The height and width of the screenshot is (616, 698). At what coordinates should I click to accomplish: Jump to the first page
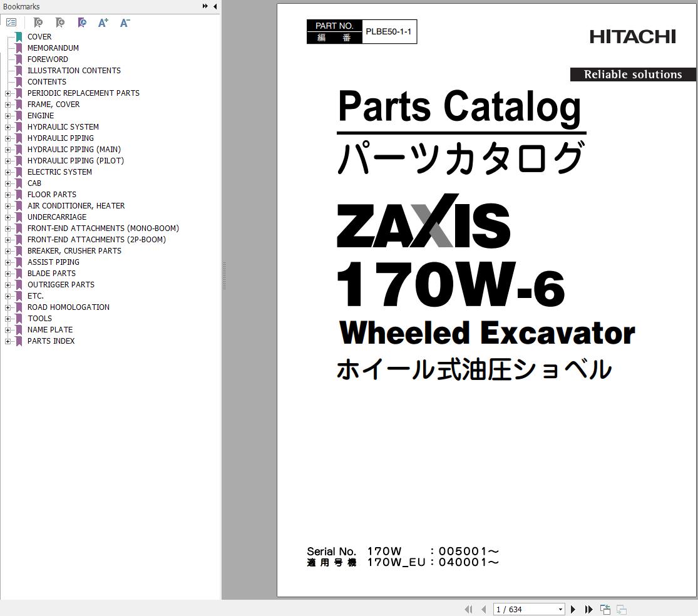tap(468, 609)
